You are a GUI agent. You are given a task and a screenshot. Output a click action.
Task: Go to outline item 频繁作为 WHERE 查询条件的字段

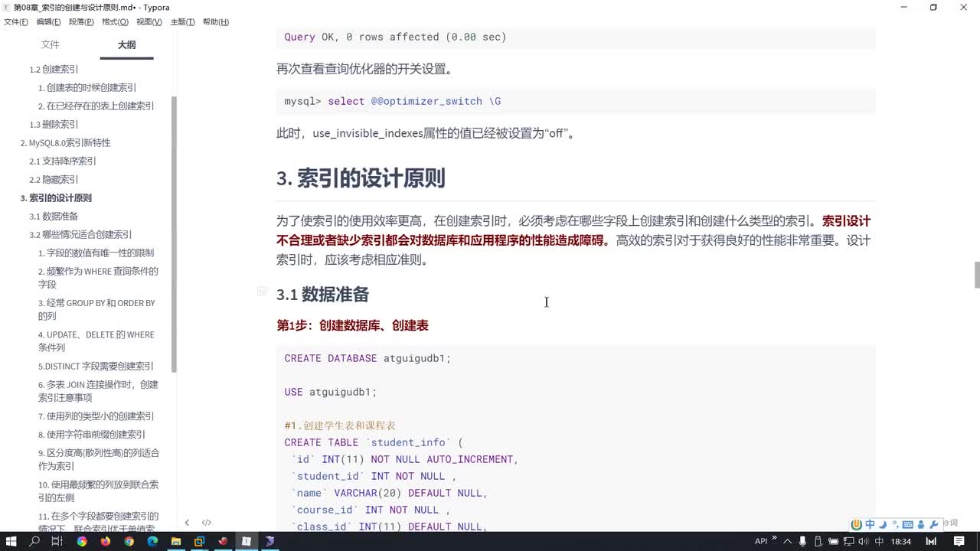(98, 277)
